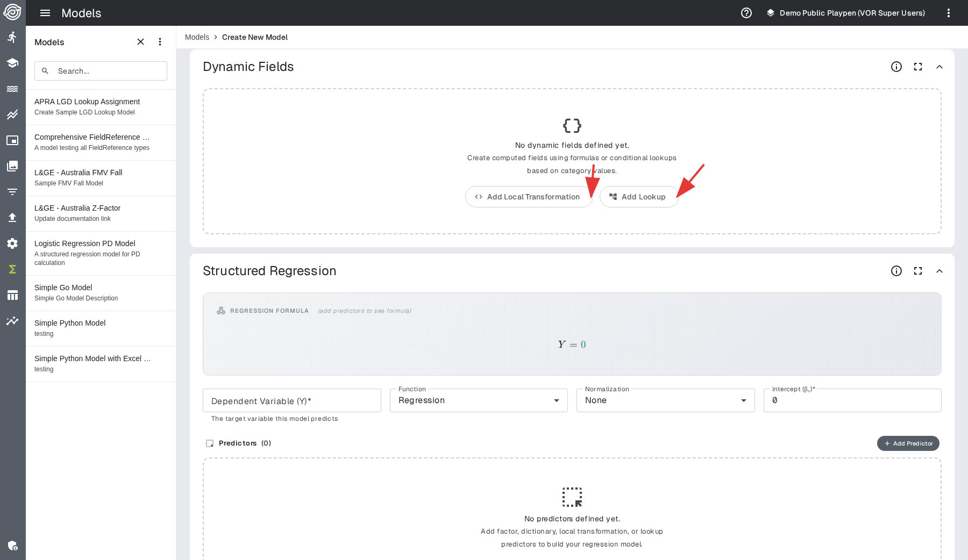Open the Function dropdown
Viewport: 968px width, 560px height.
click(x=478, y=400)
